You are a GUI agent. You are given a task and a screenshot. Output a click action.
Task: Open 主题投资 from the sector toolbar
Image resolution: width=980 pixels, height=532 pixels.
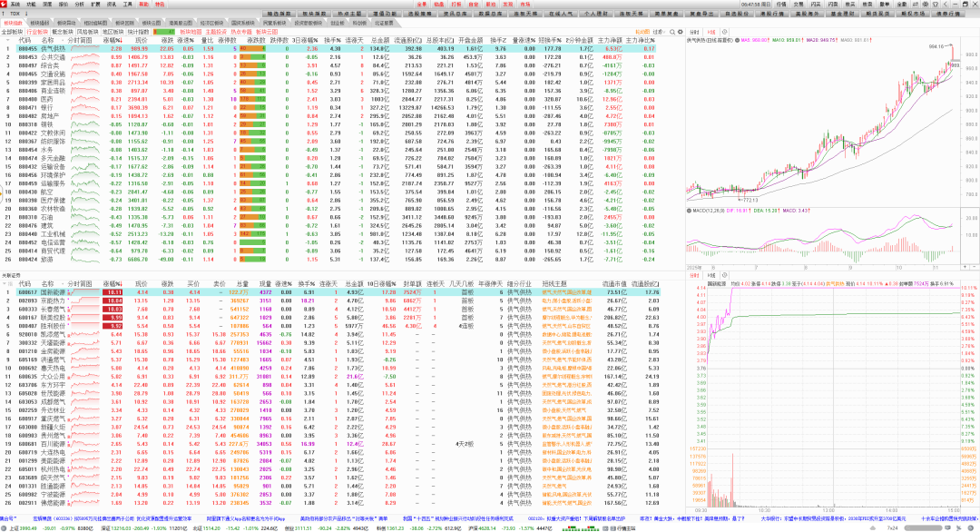click(216, 30)
